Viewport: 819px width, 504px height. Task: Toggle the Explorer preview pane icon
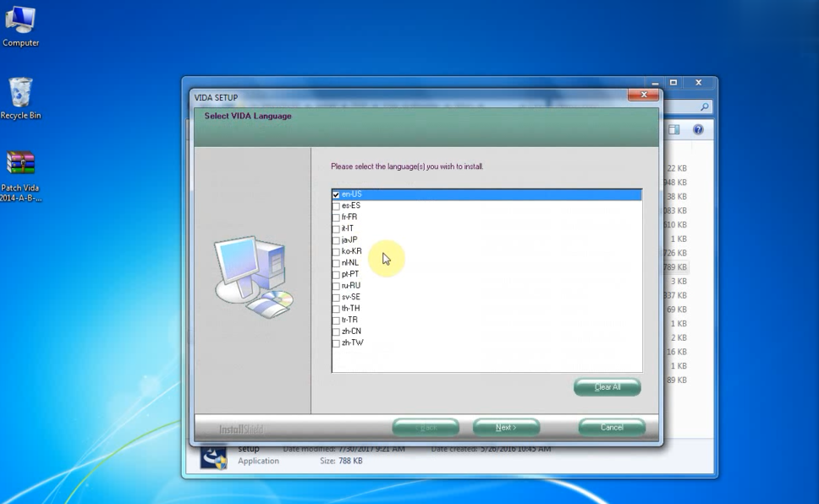pos(673,129)
